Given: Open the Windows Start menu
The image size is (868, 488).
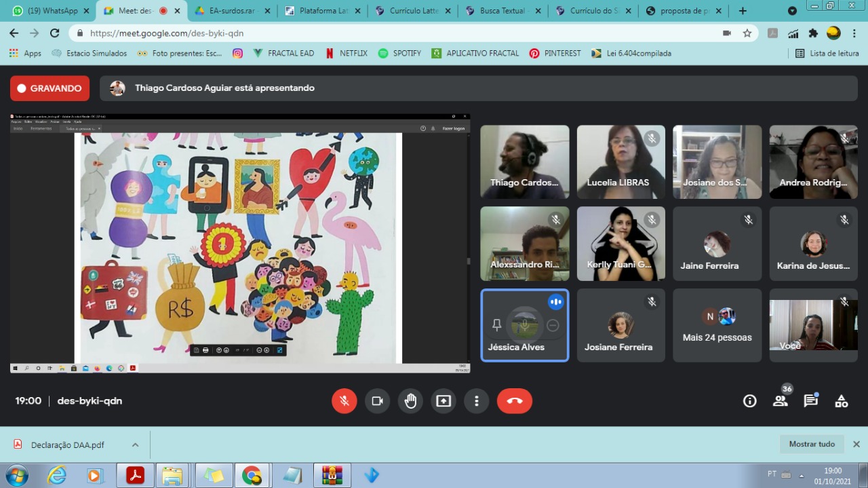Looking at the screenshot, I should pyautogui.click(x=16, y=475).
